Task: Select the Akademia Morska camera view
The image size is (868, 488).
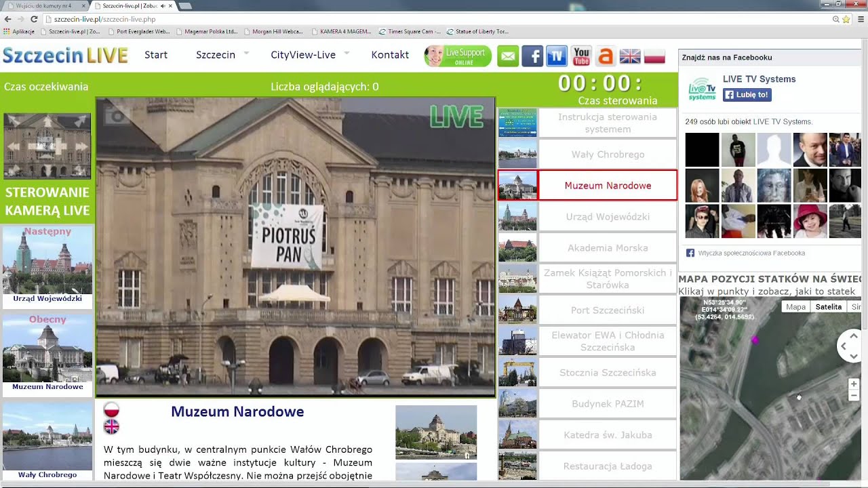Action: pos(608,247)
